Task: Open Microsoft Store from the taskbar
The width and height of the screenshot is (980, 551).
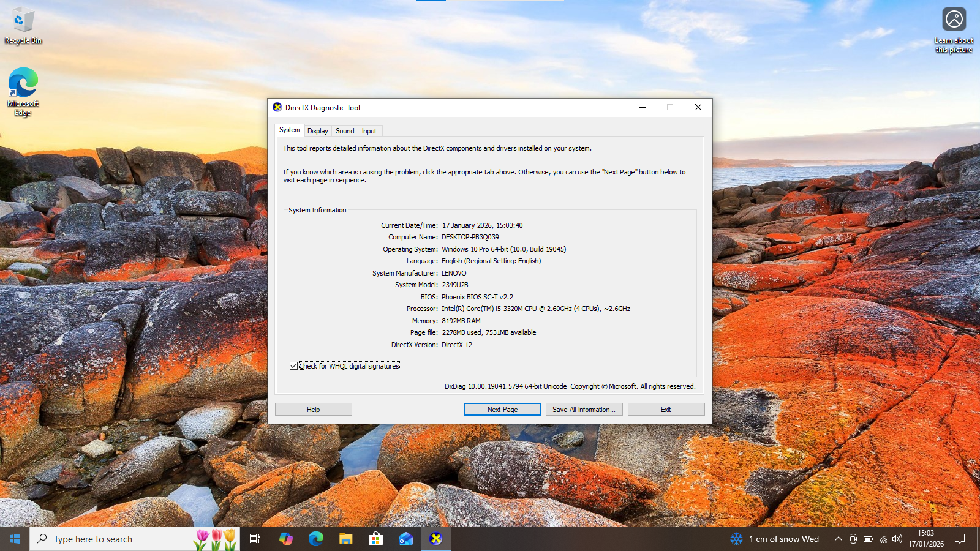Action: (x=375, y=539)
